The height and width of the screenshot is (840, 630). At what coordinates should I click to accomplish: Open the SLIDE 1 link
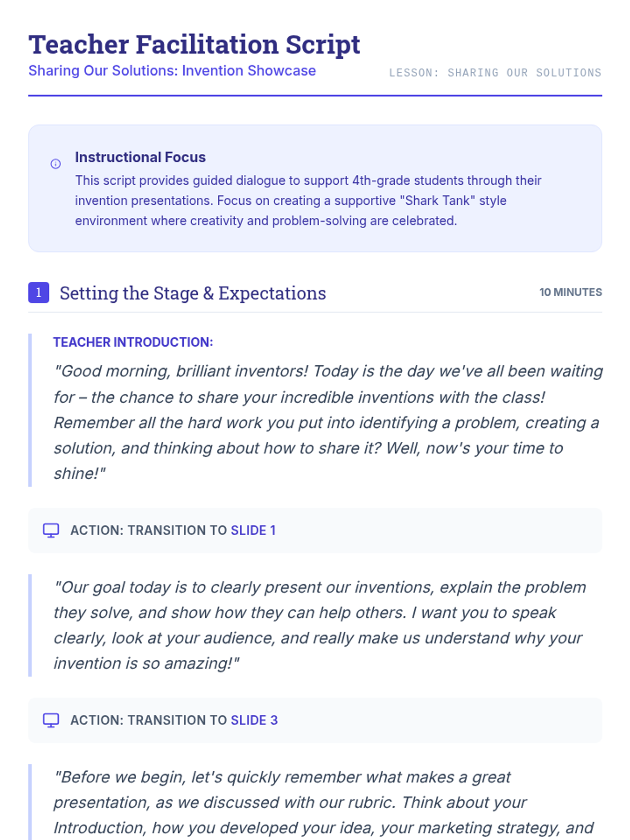pyautogui.click(x=253, y=530)
